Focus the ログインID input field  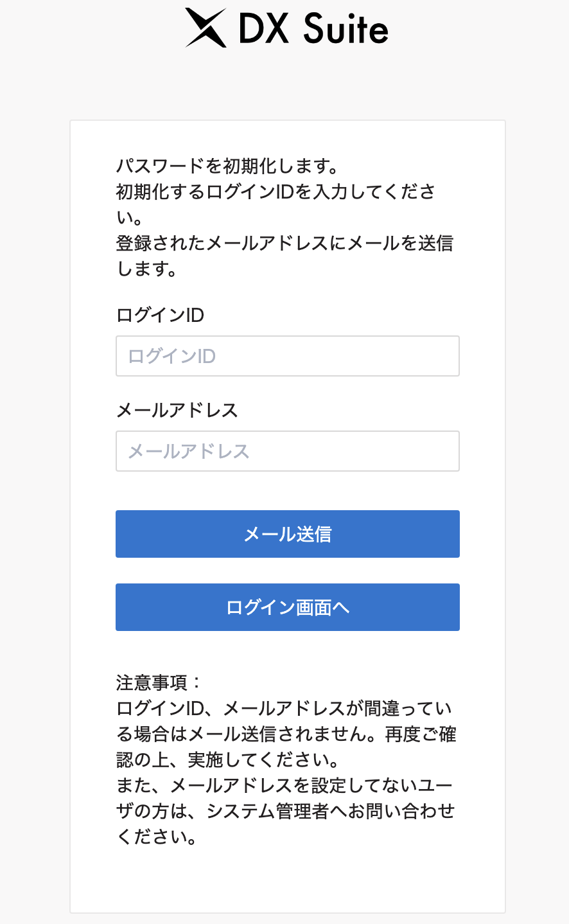click(287, 356)
